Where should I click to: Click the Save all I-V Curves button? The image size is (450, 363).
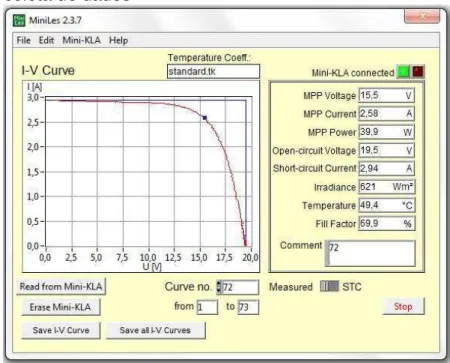(x=156, y=330)
